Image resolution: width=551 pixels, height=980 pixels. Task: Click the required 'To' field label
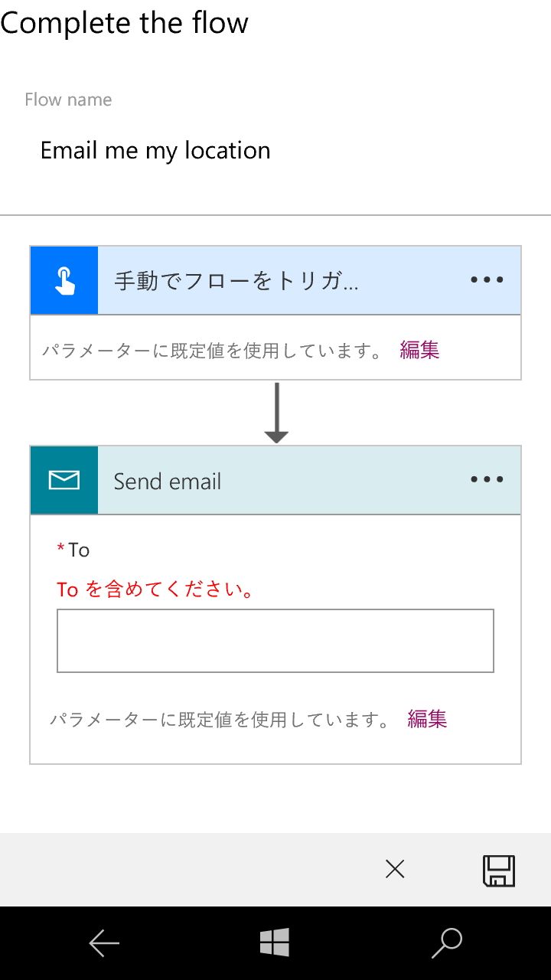coord(78,550)
